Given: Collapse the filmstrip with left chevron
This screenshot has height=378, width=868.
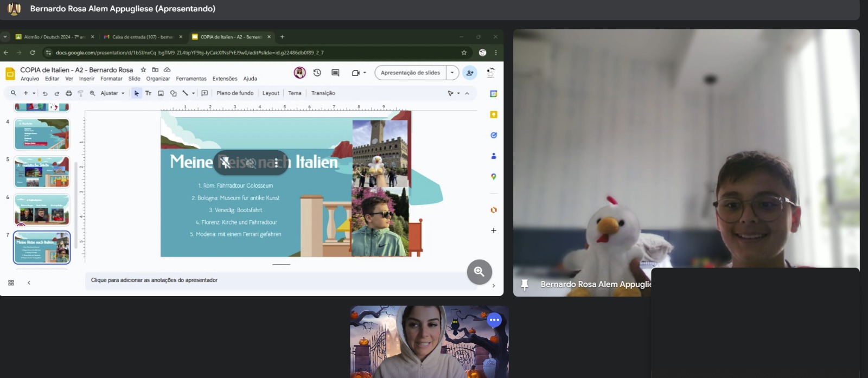Looking at the screenshot, I should tap(29, 283).
